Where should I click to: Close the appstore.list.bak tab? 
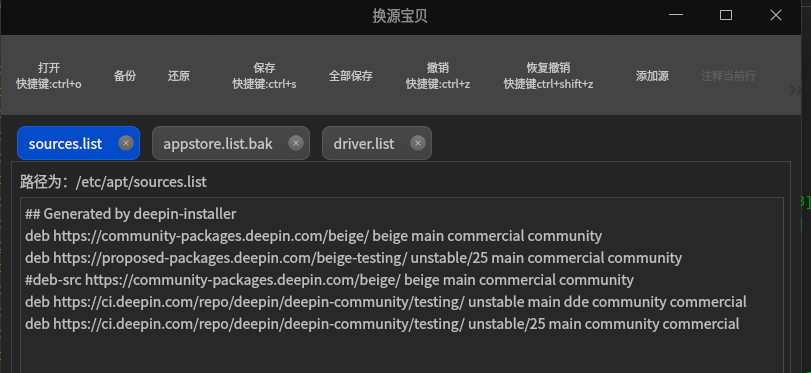pos(295,143)
